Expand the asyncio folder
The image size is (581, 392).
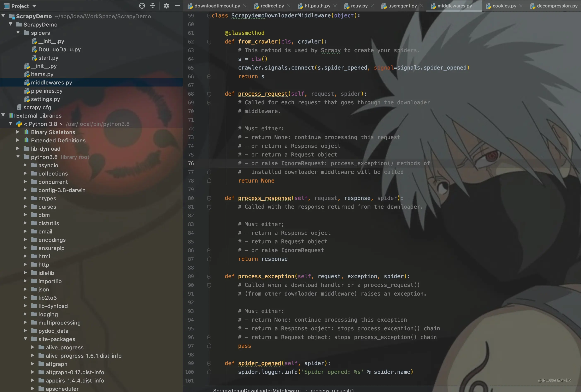[x=25, y=165]
